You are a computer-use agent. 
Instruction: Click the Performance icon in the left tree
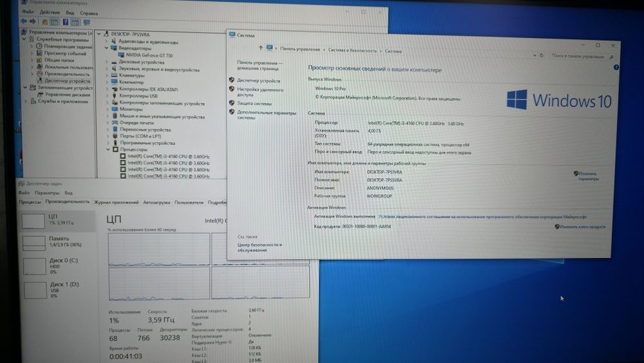coord(40,74)
